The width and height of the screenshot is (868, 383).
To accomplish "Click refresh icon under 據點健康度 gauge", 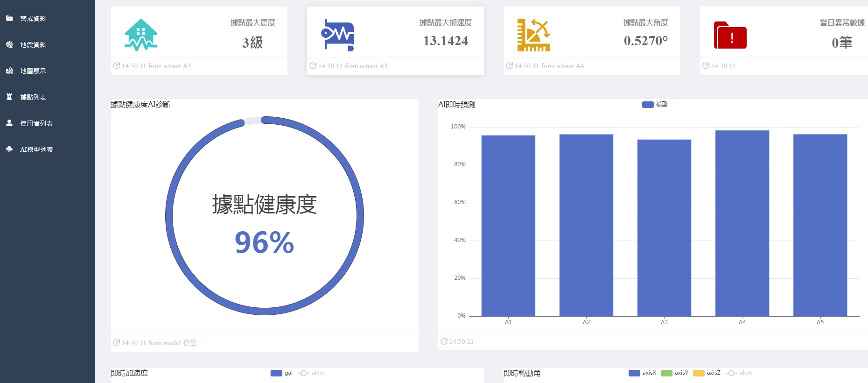I will [x=116, y=343].
